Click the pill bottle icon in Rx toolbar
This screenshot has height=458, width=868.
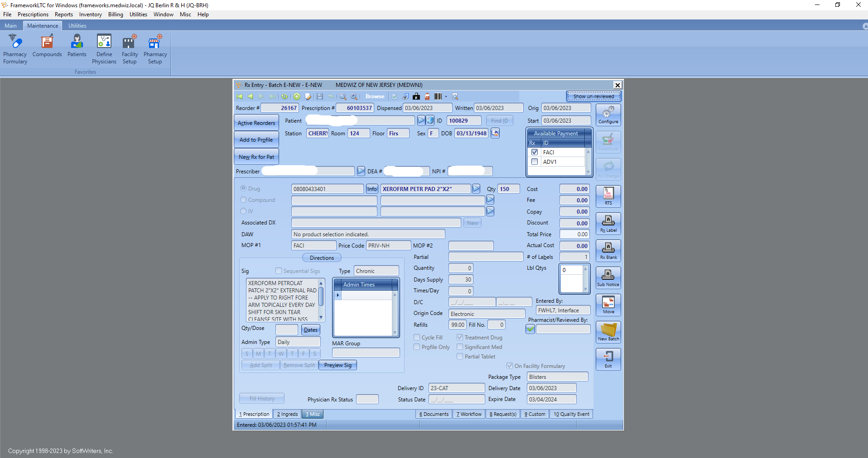pyautogui.click(x=427, y=96)
